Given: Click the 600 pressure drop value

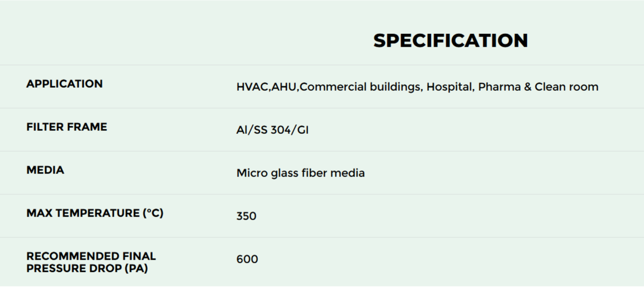Looking at the screenshot, I should click(x=247, y=259).
